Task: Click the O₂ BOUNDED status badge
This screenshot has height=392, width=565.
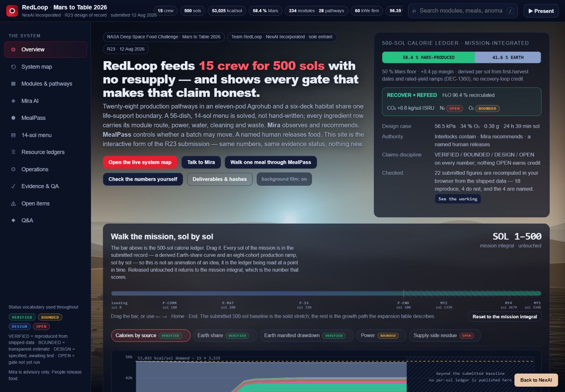Action: (x=487, y=109)
